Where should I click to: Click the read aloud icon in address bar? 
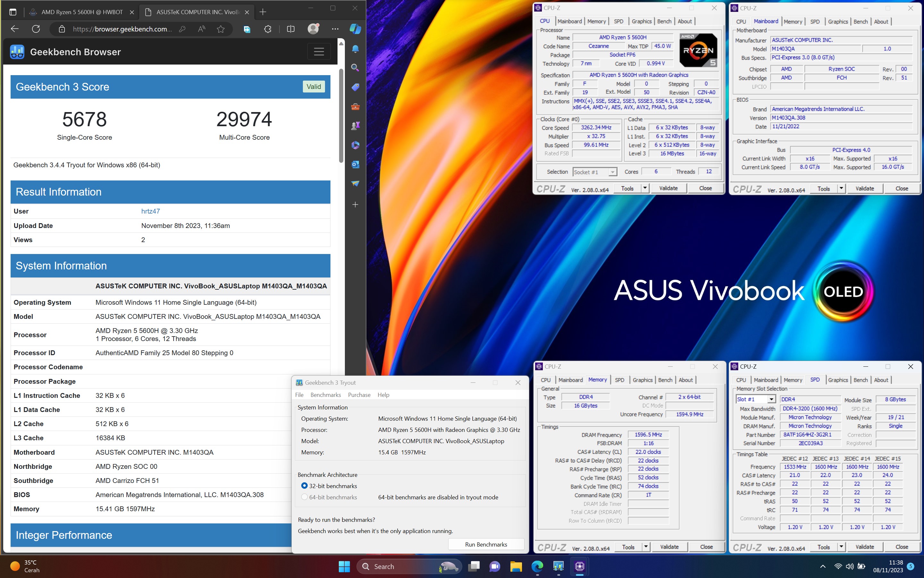point(201,29)
